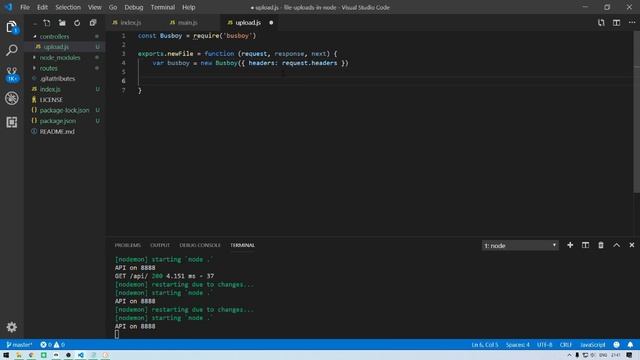Open the Extensions view in activity bar
Image resolution: width=640 pixels, height=360 pixels.
tap(12, 122)
